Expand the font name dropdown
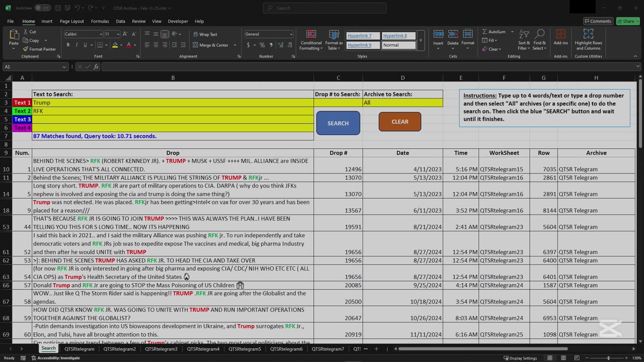Image resolution: width=644 pixels, height=362 pixels. [x=100, y=34]
